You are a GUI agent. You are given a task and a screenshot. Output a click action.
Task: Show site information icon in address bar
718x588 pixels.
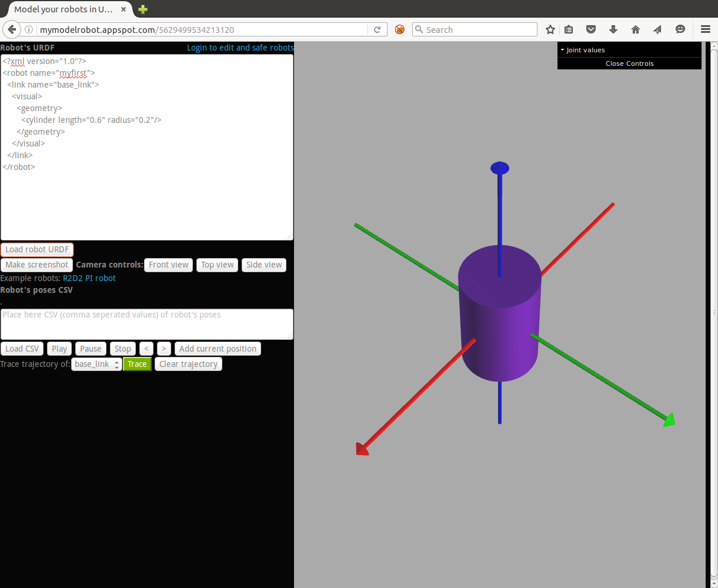tap(29, 29)
